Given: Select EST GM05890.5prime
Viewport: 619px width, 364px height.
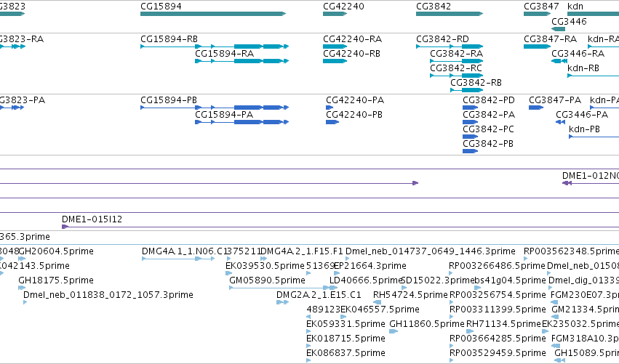Looking at the screenshot, I should [267, 280].
